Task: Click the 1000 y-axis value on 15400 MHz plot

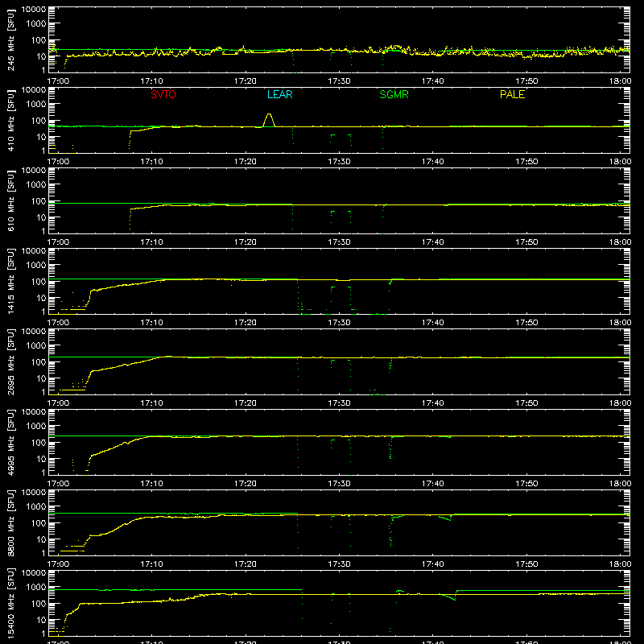Action: tap(36, 588)
